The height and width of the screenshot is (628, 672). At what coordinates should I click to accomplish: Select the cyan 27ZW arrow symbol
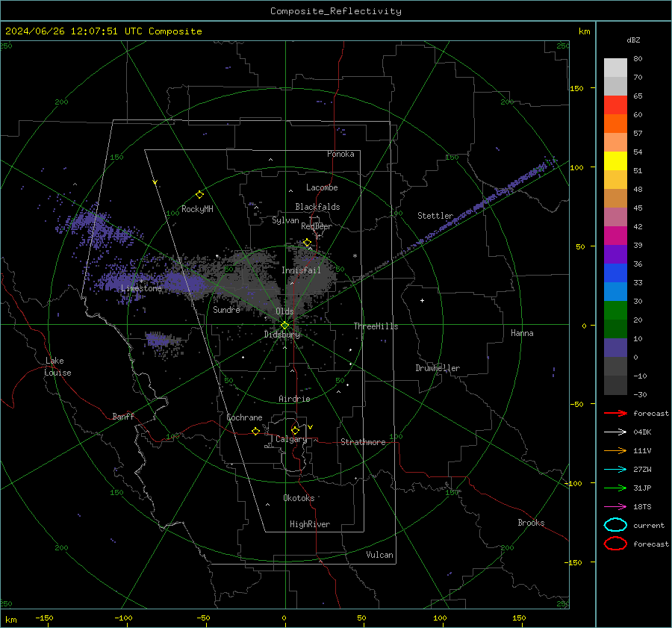[x=615, y=470]
